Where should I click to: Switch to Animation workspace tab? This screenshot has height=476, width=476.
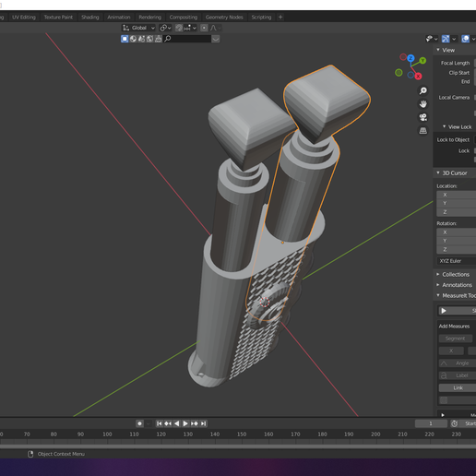tap(119, 18)
